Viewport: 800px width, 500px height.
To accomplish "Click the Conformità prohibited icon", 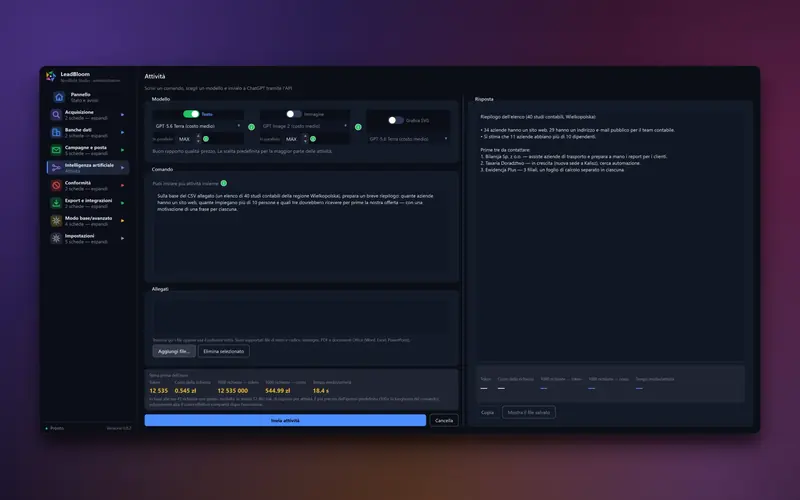I will 56,185.
